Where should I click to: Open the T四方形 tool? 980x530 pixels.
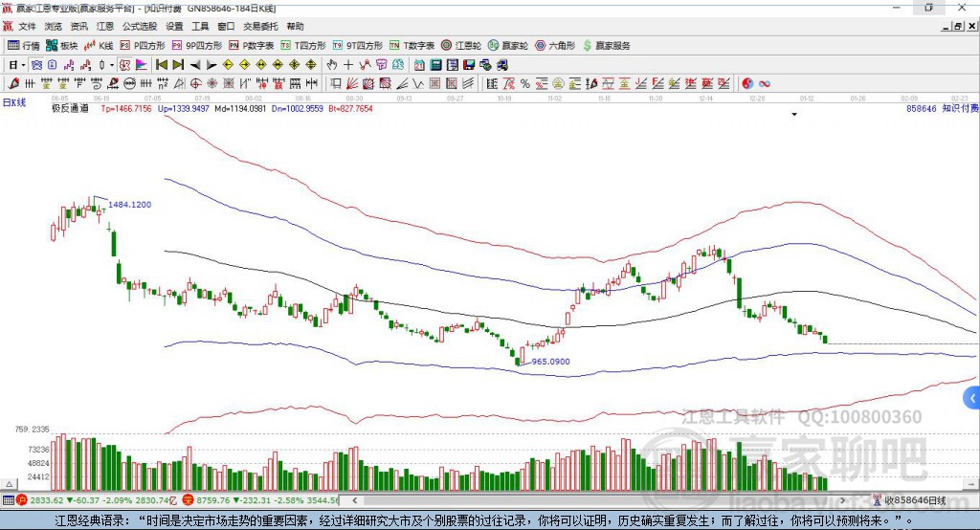click(303, 46)
